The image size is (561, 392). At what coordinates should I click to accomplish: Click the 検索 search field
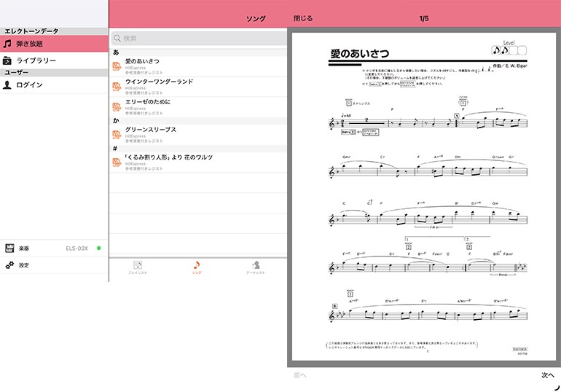[199, 39]
